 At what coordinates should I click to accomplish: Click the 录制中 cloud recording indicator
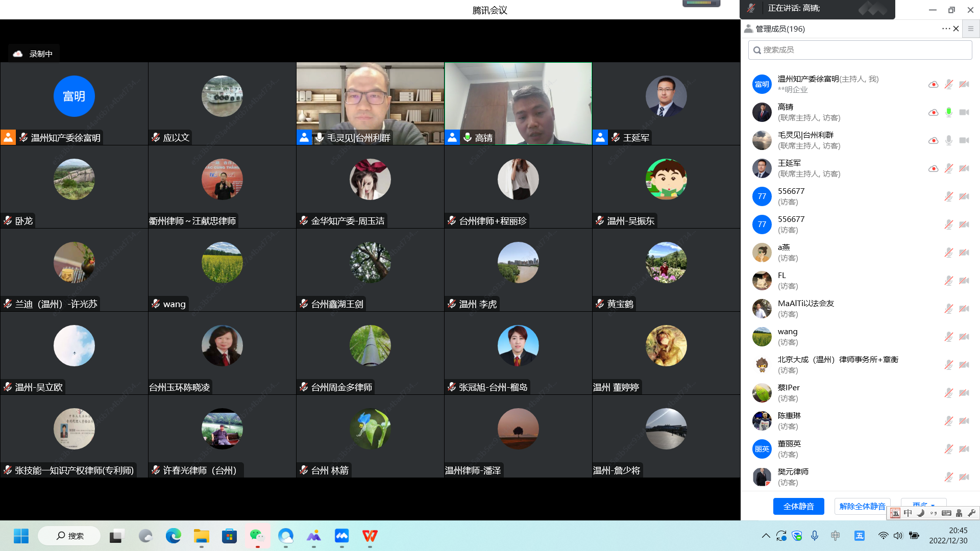(34, 54)
